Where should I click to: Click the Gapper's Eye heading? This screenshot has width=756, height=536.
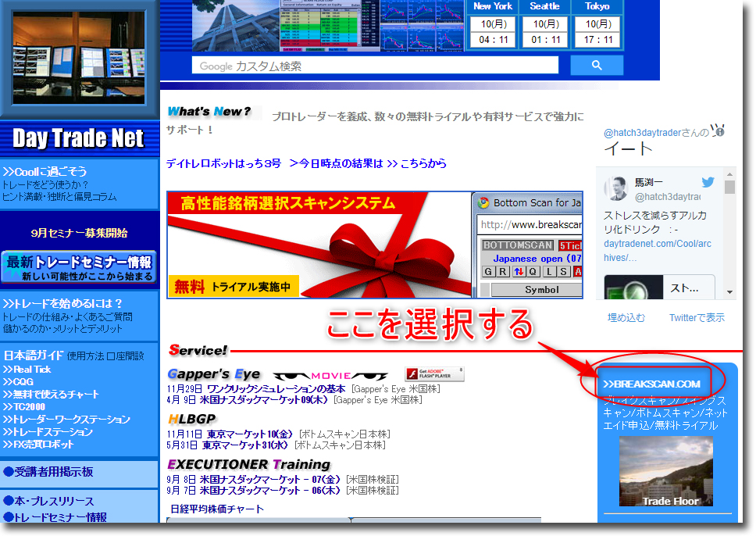213,374
